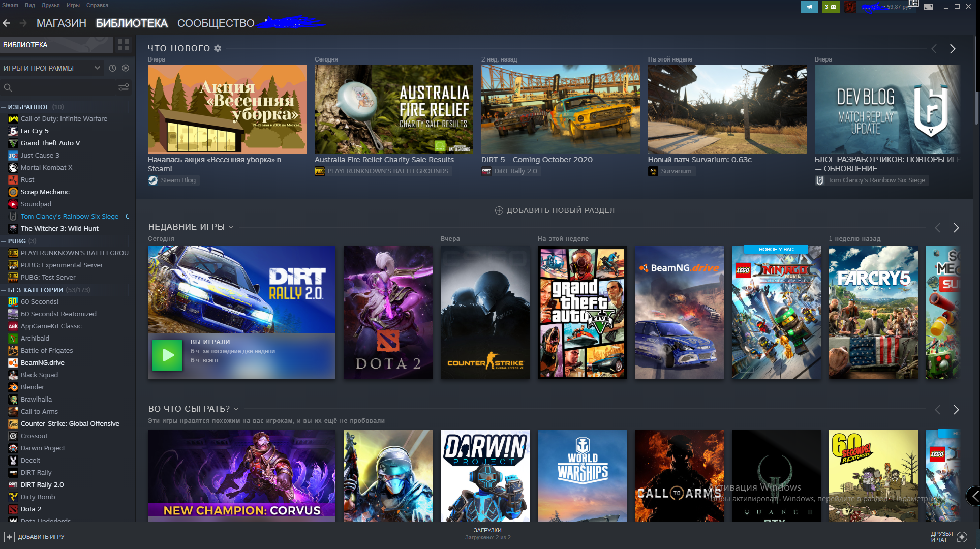Open the «Весенняя уборка» sale news image
The width and height of the screenshot is (980, 549).
click(227, 109)
